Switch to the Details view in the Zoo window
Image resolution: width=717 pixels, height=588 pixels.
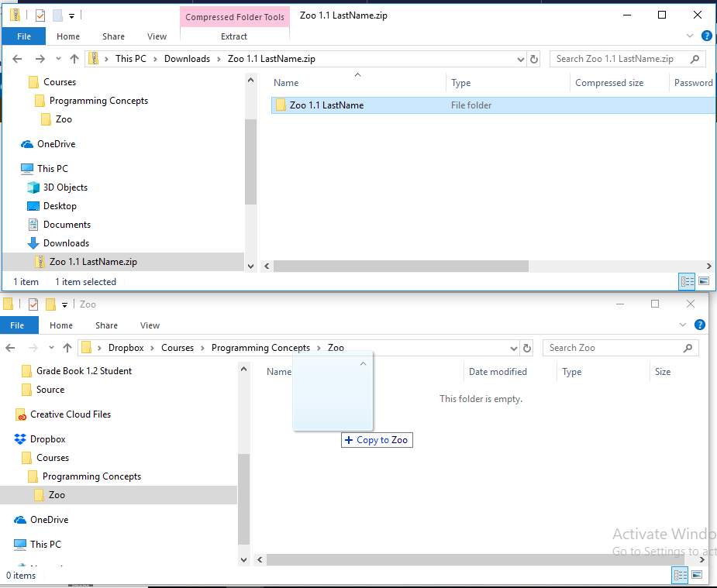point(680,575)
